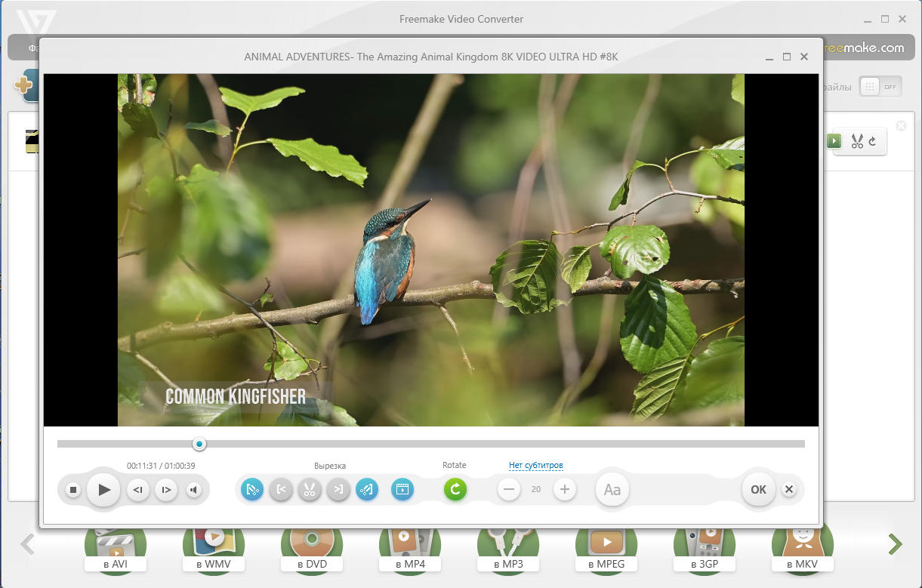Step back one frame

[137, 490]
